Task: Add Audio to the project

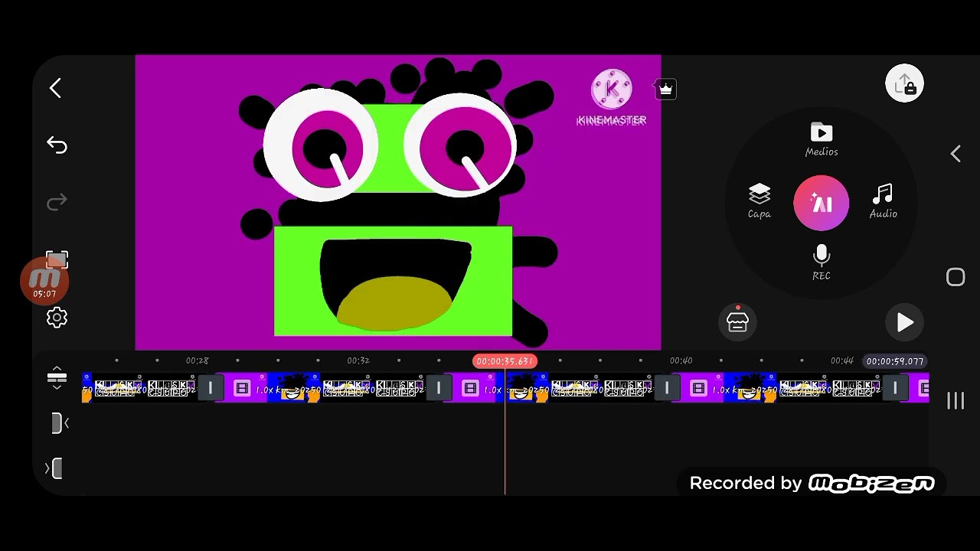Action: 883,201
